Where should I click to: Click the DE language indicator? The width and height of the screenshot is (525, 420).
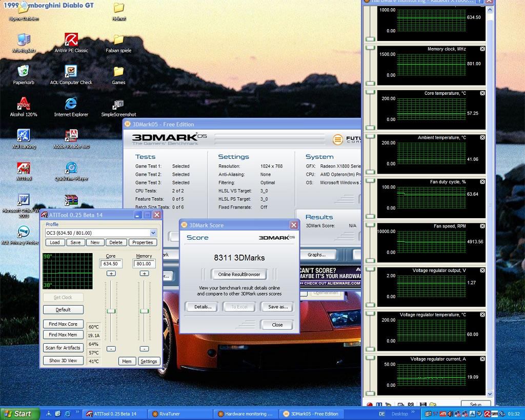click(x=381, y=414)
